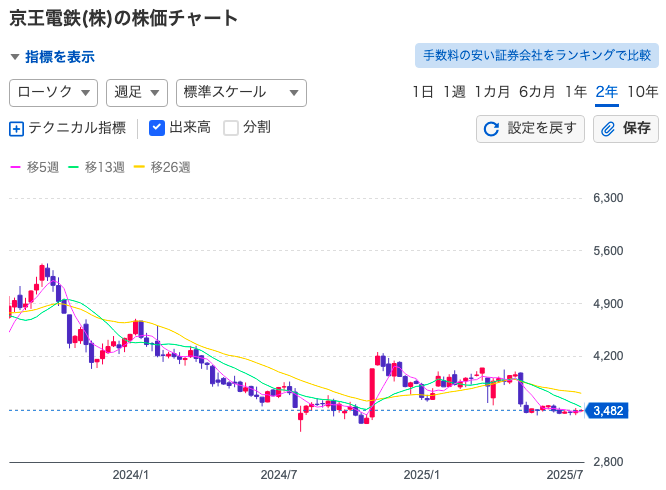Click the 2025/1 date axis label
666x490 pixels.
click(x=421, y=475)
